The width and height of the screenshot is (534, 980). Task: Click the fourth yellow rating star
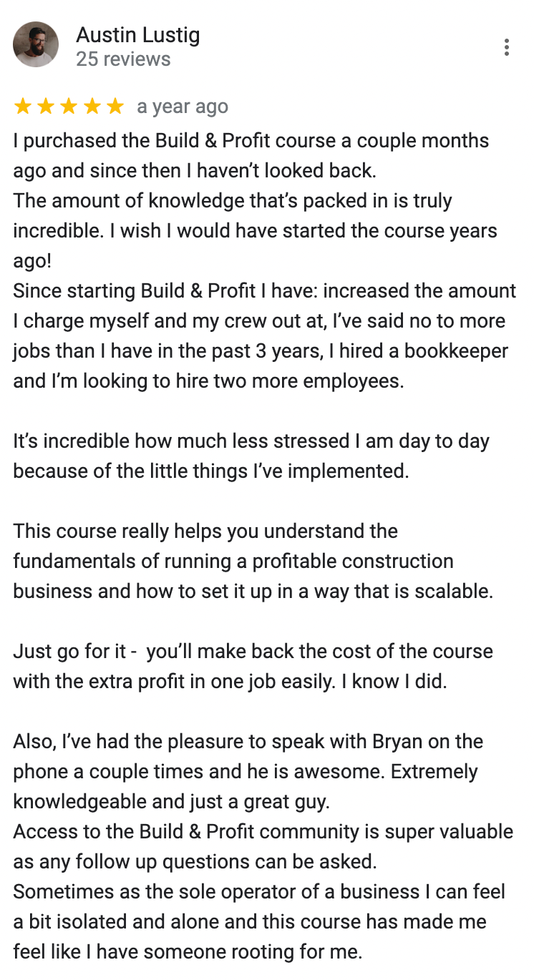pyautogui.click(x=92, y=107)
